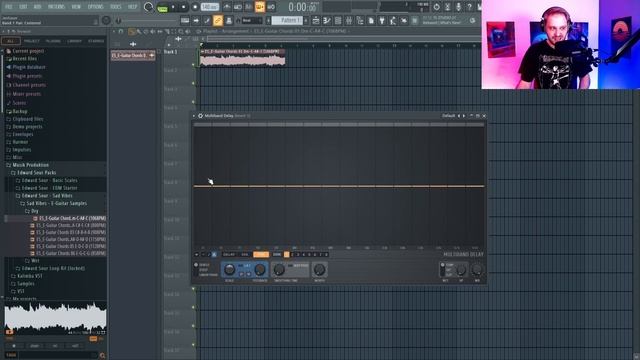Toggle the orange link icon in toolbar

218,20
